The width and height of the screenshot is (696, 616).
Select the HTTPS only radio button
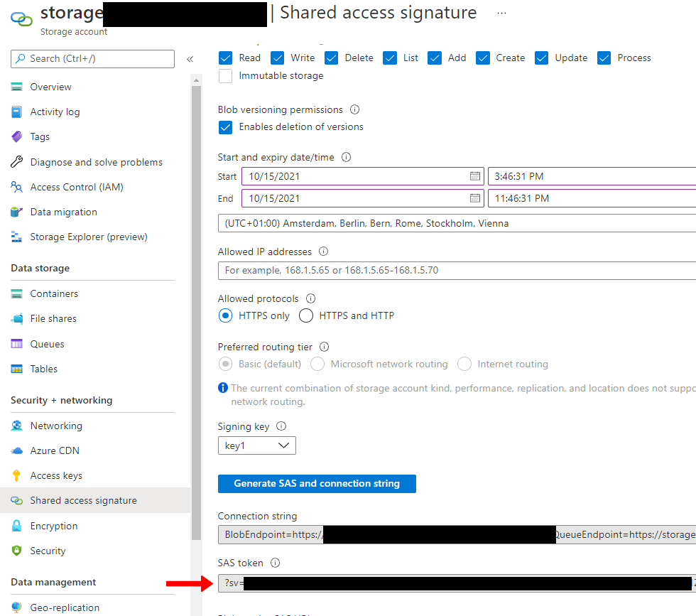point(226,315)
